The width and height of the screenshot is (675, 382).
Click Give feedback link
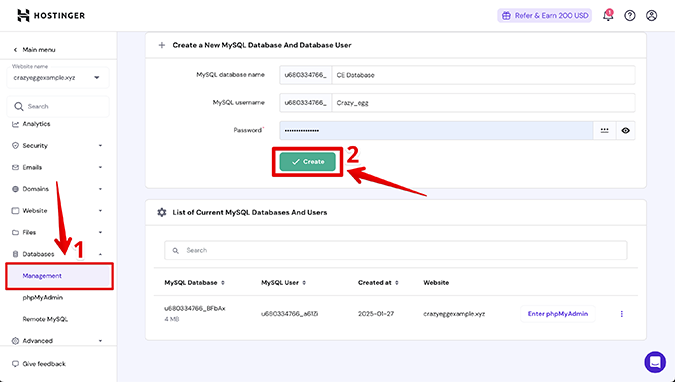(44, 364)
